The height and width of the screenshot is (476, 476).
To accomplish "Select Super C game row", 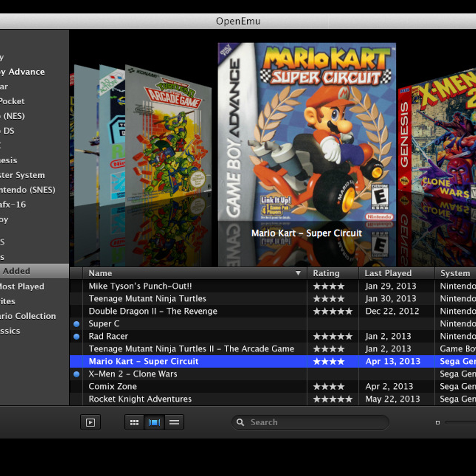I will 273,323.
